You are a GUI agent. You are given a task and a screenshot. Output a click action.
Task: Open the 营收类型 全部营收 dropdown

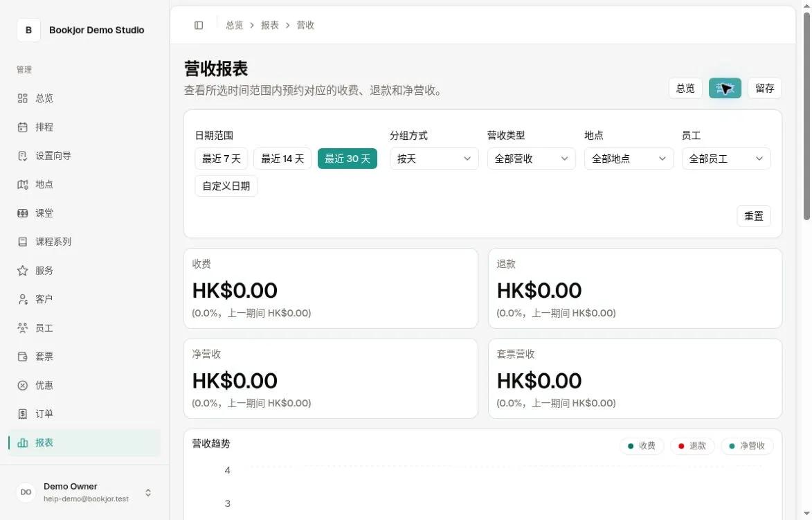pos(532,159)
